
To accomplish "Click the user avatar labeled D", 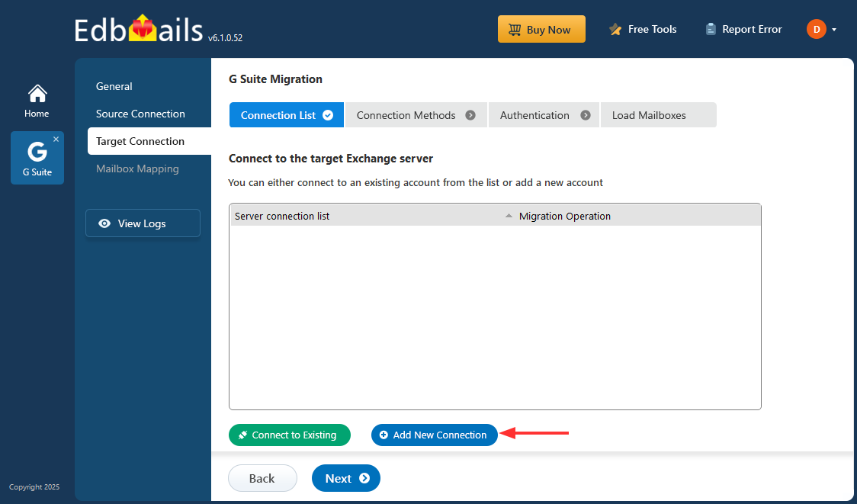I will (x=816, y=28).
